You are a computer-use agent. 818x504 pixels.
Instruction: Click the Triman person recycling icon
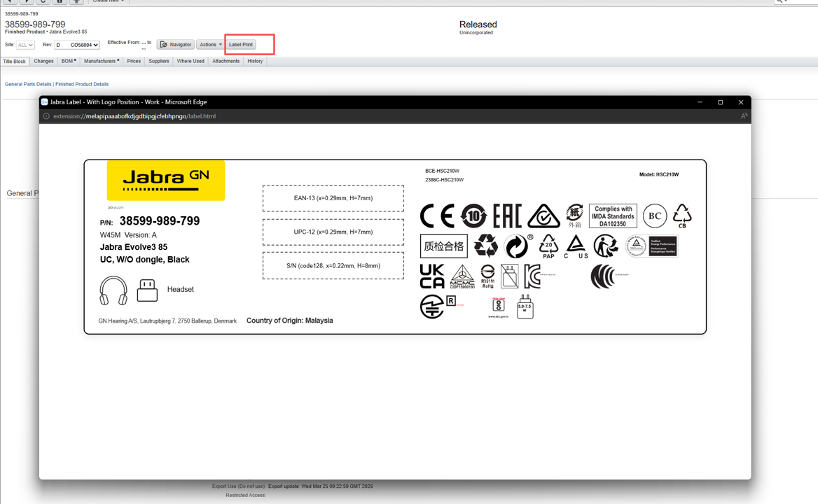coord(606,246)
